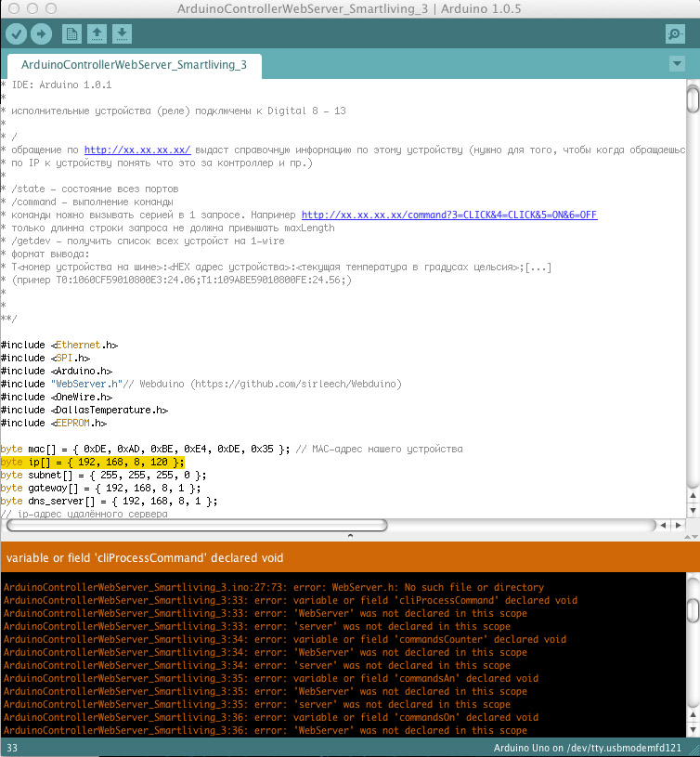This screenshot has height=757, width=700.
Task: Verify the sketch with the checkmark button
Action: (x=17, y=34)
